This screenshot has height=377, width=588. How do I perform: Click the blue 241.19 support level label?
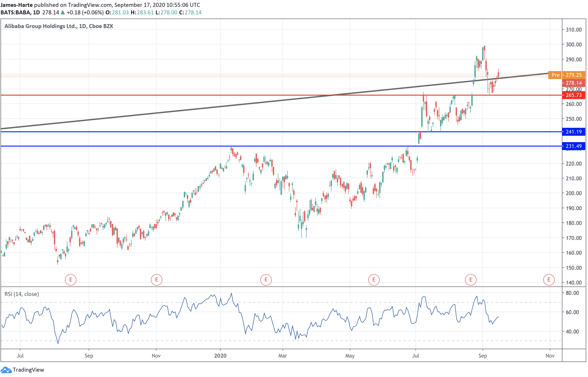pyautogui.click(x=574, y=132)
